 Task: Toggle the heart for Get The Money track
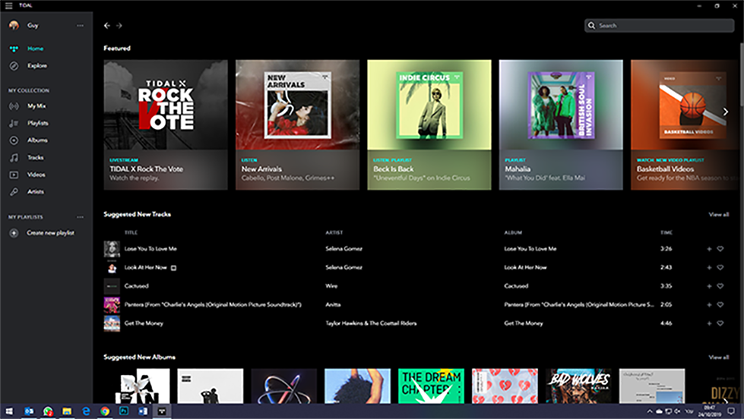pyautogui.click(x=721, y=324)
